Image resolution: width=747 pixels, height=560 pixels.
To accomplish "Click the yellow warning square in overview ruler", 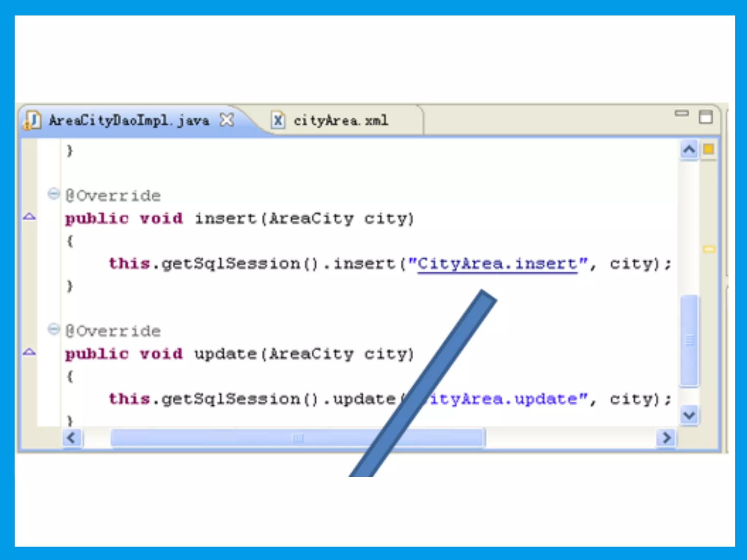I will tap(708, 149).
